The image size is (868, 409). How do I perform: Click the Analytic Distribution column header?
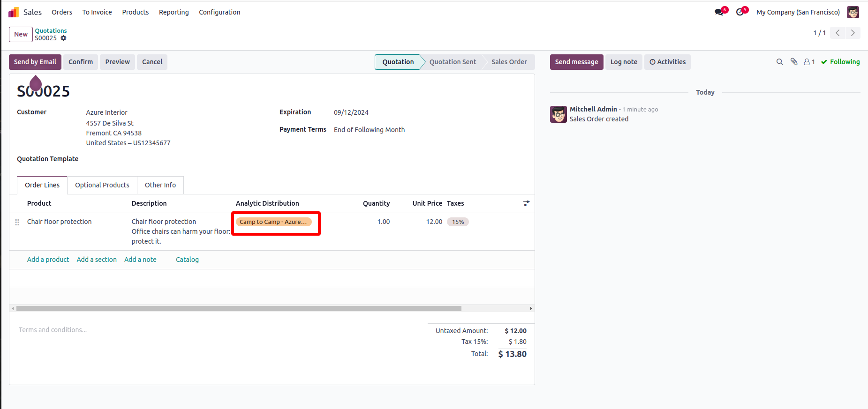point(267,203)
